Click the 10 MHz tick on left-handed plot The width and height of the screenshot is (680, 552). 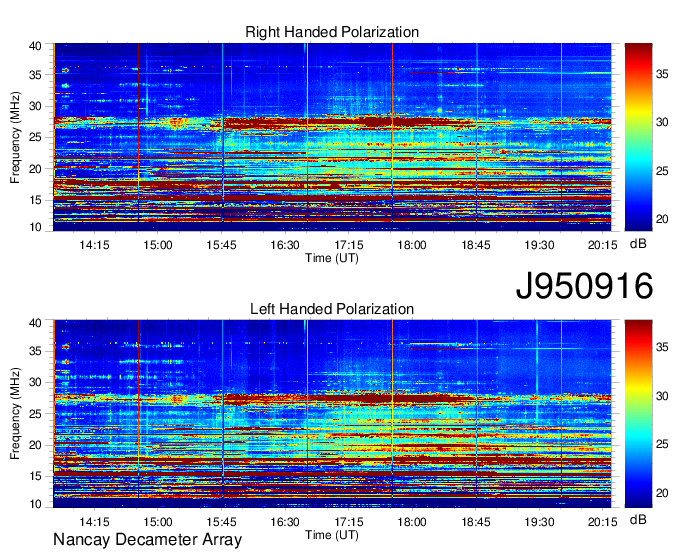coord(36,504)
